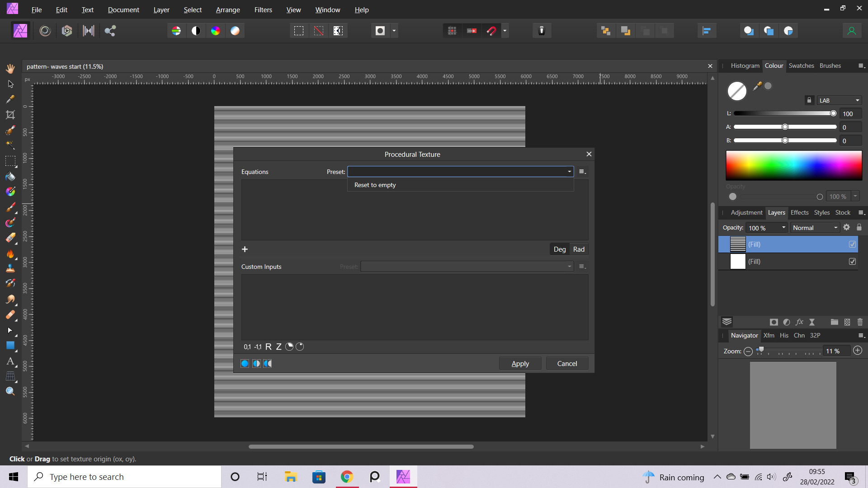Select the Colour Picker eyedropper tool

point(10,99)
